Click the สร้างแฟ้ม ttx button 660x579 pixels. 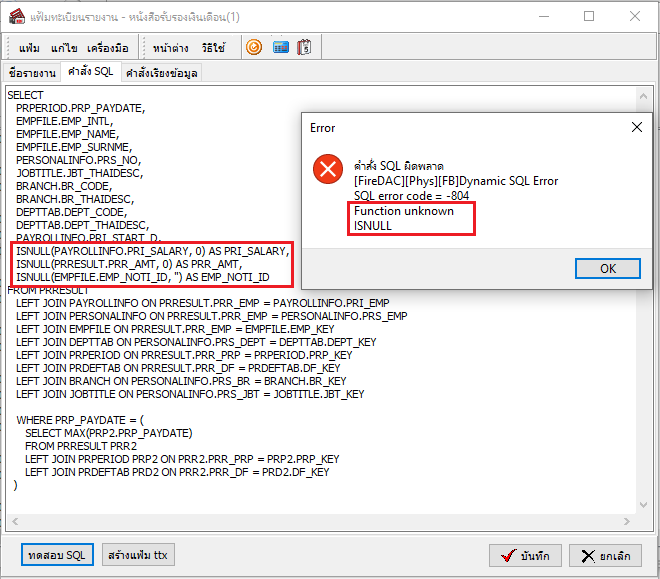[138, 554]
